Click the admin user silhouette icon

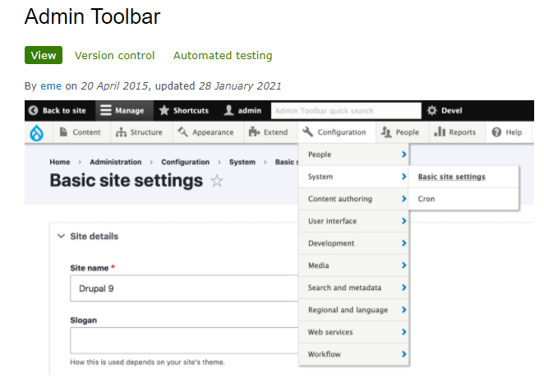point(228,110)
